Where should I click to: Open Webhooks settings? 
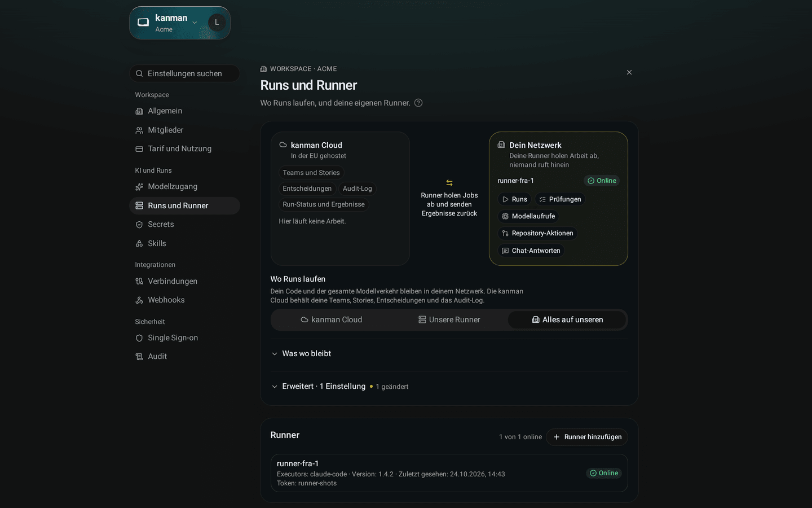[x=184, y=300]
